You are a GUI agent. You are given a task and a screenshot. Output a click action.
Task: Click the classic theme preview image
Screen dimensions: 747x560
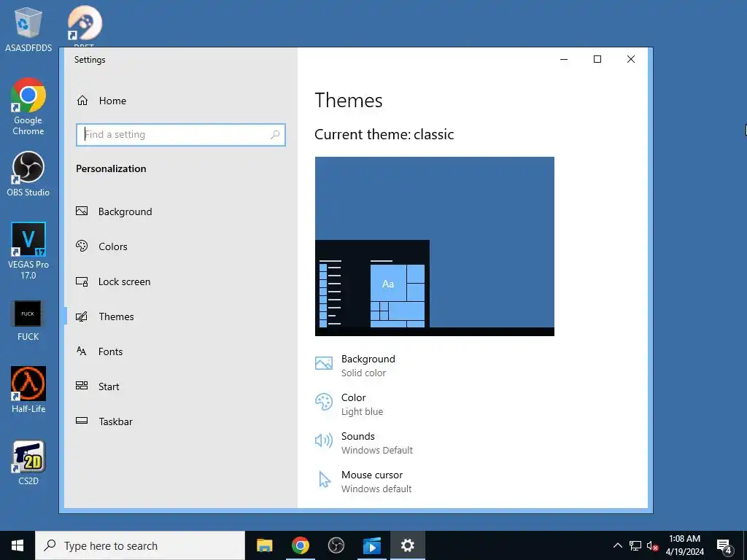(x=435, y=246)
